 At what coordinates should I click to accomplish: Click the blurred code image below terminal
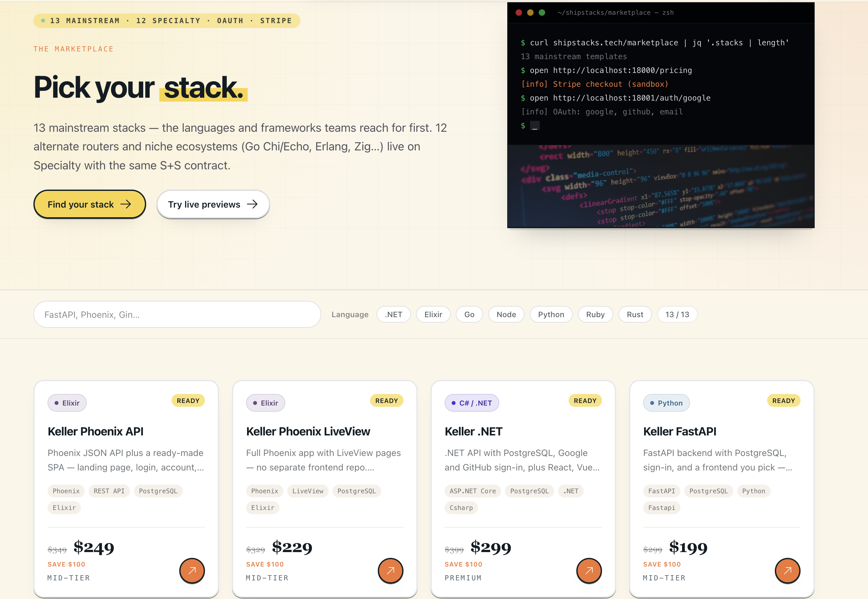[x=660, y=186]
